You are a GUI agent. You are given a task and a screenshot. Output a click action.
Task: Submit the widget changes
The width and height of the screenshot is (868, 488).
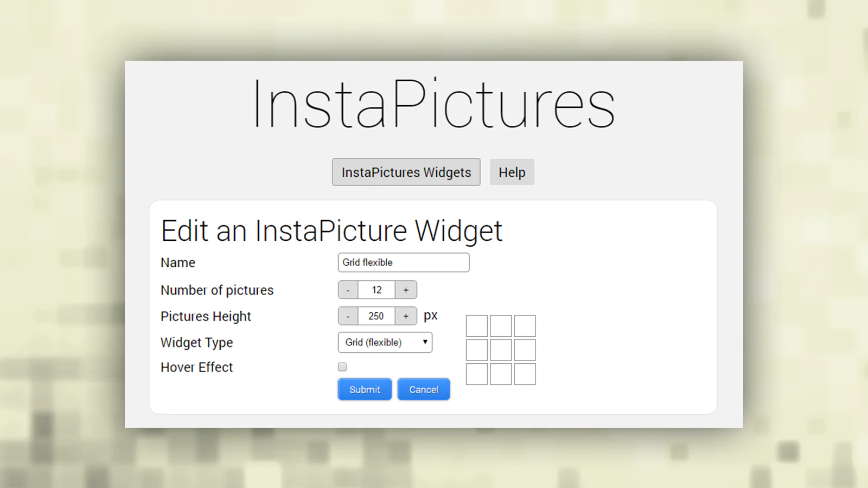[x=365, y=389]
